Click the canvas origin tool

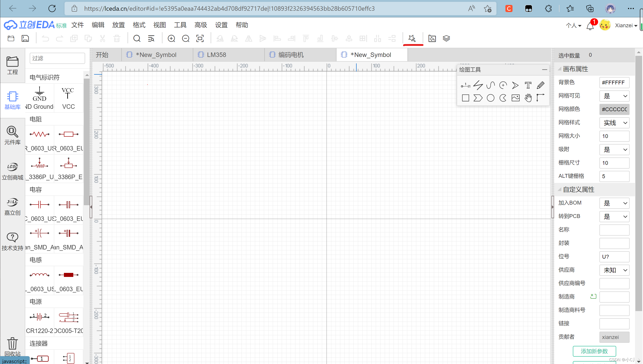coord(540,98)
